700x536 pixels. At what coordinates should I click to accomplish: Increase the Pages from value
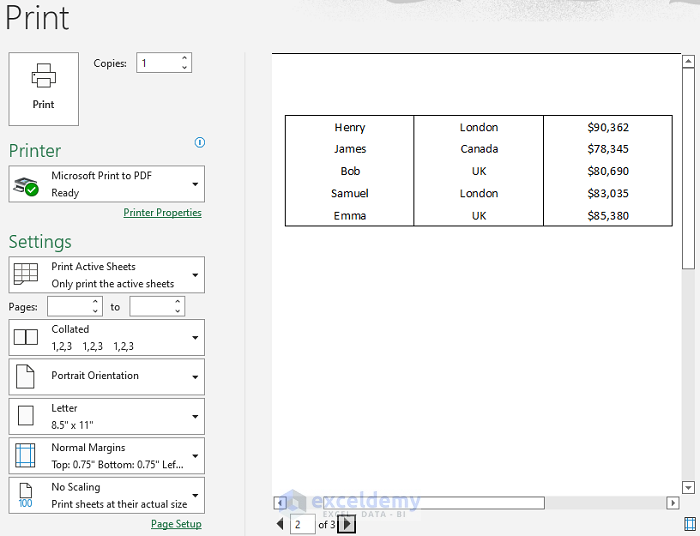95,302
